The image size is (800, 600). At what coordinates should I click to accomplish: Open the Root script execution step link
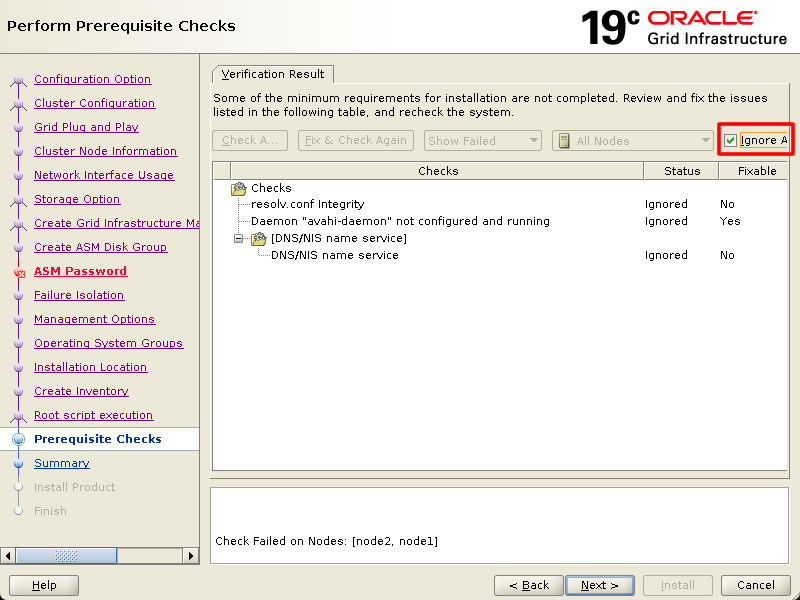click(x=93, y=415)
